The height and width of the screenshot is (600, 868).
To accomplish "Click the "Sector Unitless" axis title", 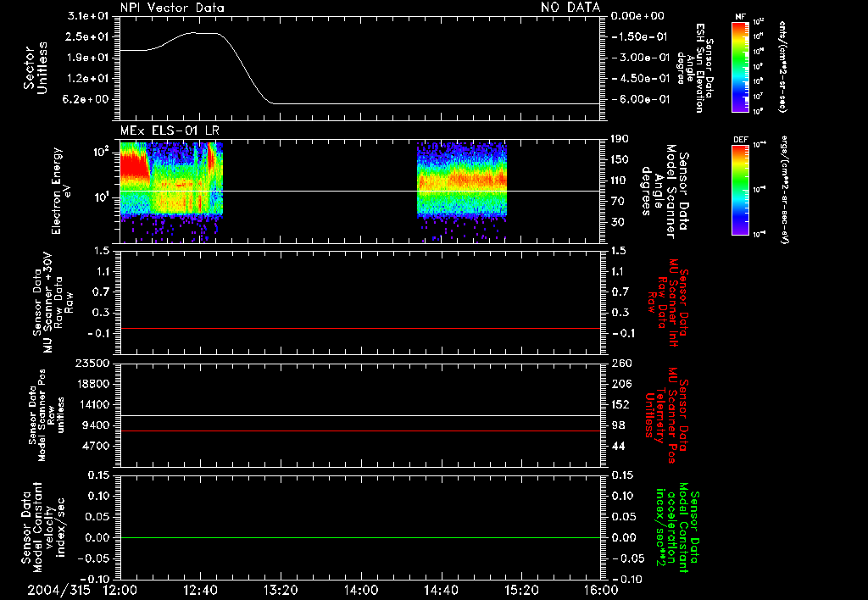I will [x=36, y=68].
